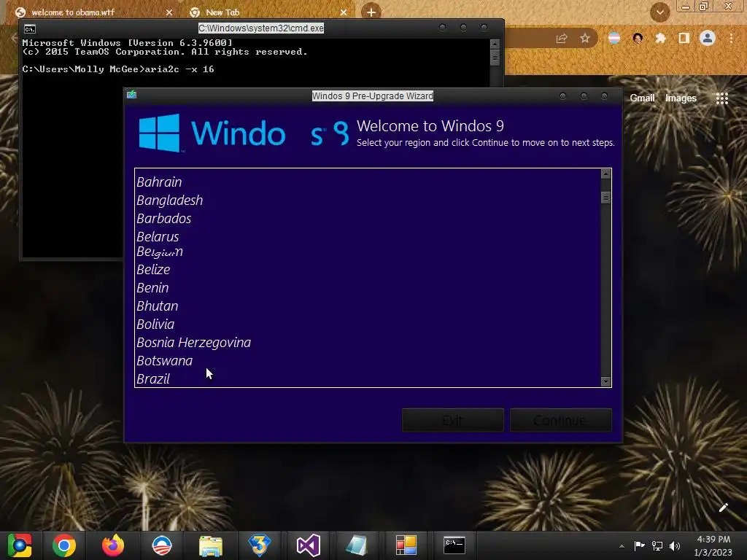Open Google Chrome from the taskbar
747x560 pixels.
click(64, 545)
